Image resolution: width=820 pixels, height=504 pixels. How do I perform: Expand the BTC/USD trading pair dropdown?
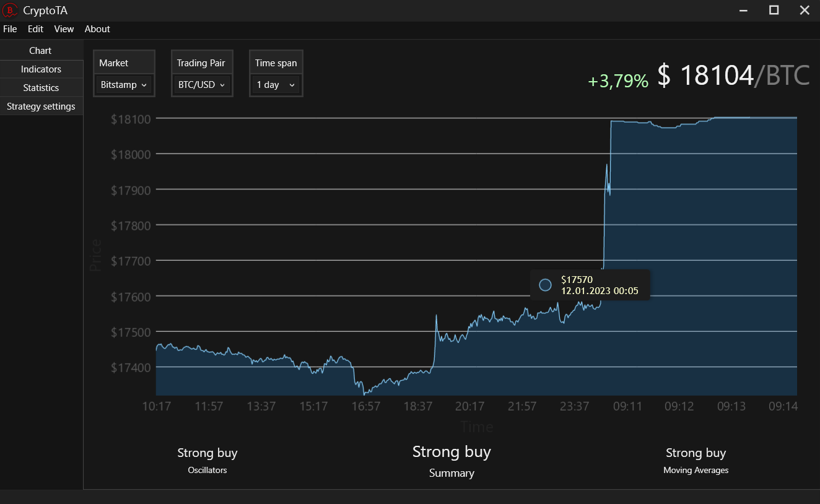coord(202,85)
